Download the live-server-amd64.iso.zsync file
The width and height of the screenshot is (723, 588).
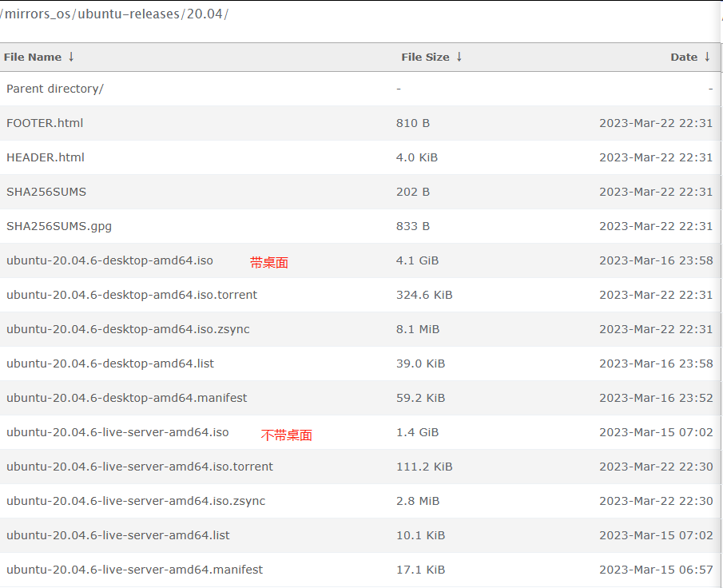[x=136, y=501]
